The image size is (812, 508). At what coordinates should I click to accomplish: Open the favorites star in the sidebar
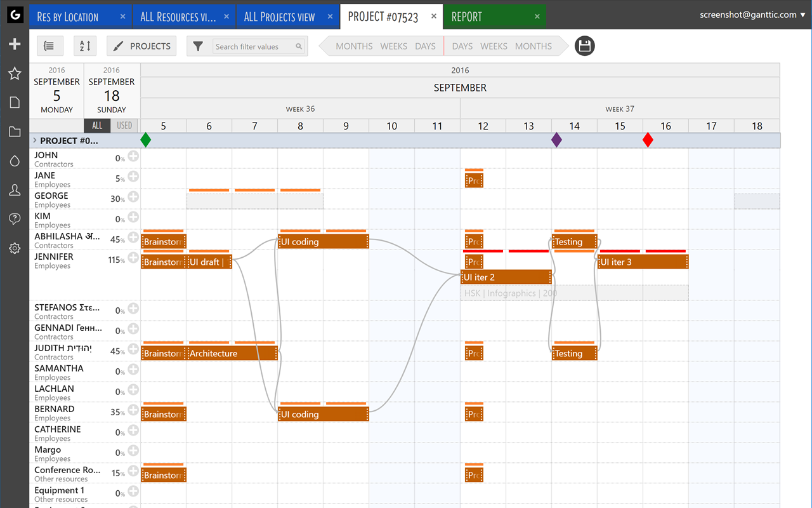[15, 74]
